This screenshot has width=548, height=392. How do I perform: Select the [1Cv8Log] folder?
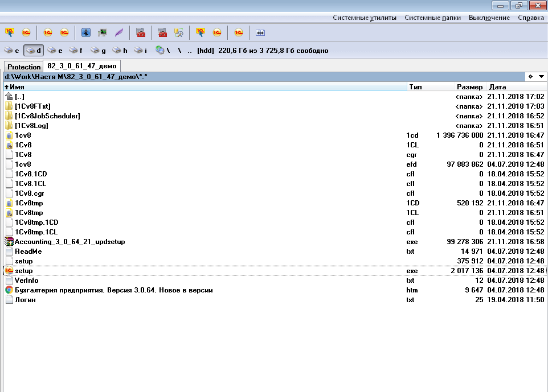click(x=275, y=126)
